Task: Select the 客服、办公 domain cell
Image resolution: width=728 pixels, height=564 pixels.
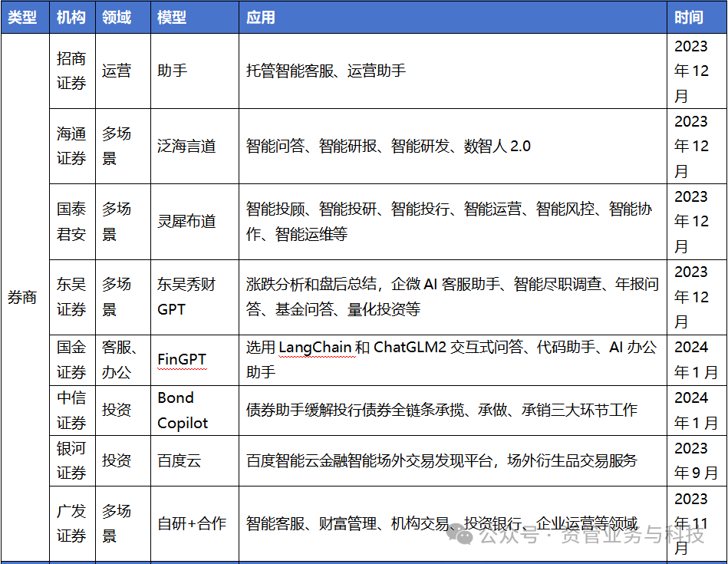Action: (123, 360)
